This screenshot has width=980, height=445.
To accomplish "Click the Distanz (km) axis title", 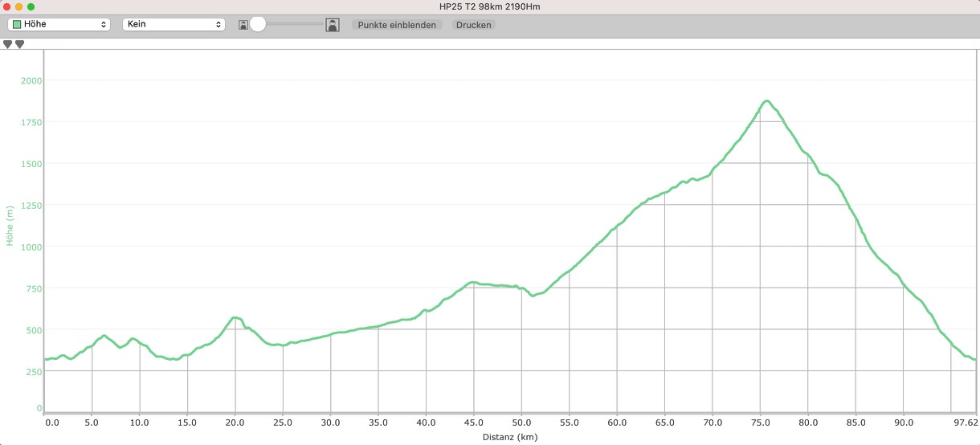I will click(x=510, y=438).
